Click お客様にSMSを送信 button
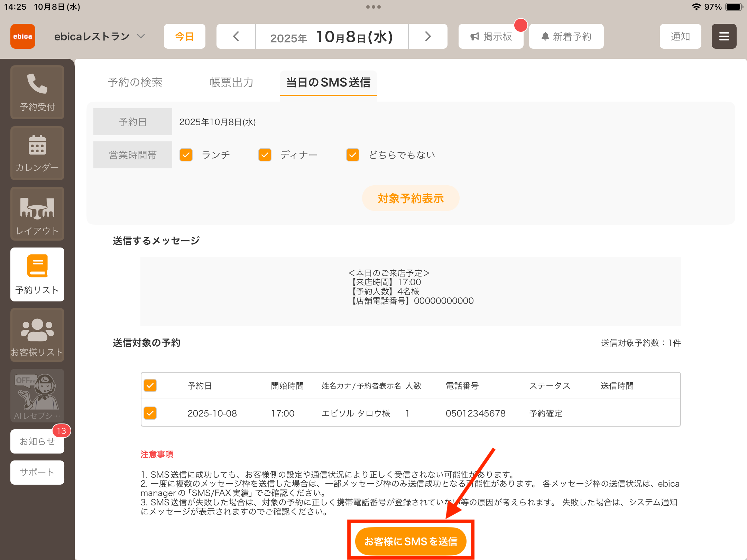Screen dimensions: 747x560 point(411,541)
